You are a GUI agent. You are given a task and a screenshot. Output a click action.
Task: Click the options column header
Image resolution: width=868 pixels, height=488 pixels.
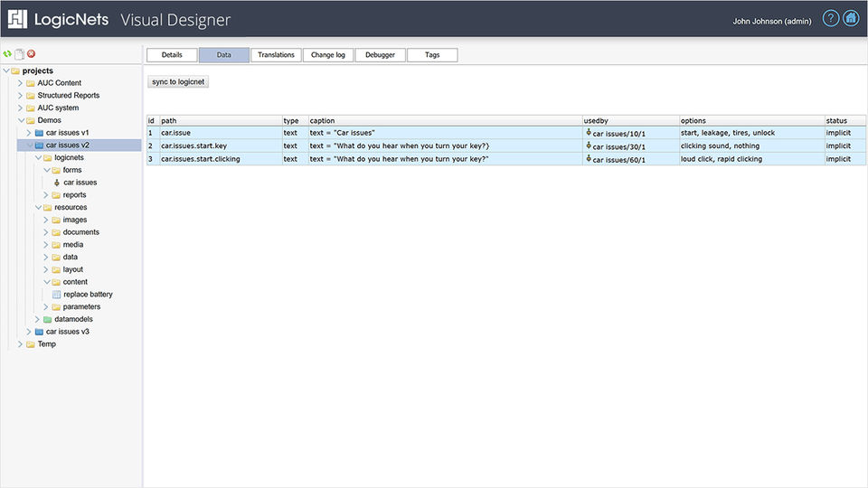coord(751,120)
